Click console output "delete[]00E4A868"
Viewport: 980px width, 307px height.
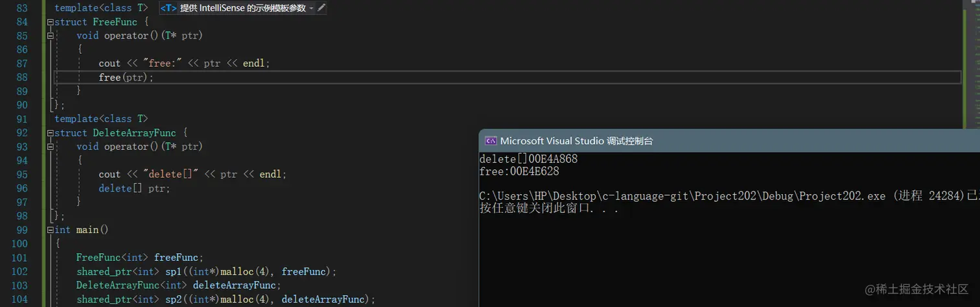[x=528, y=159]
